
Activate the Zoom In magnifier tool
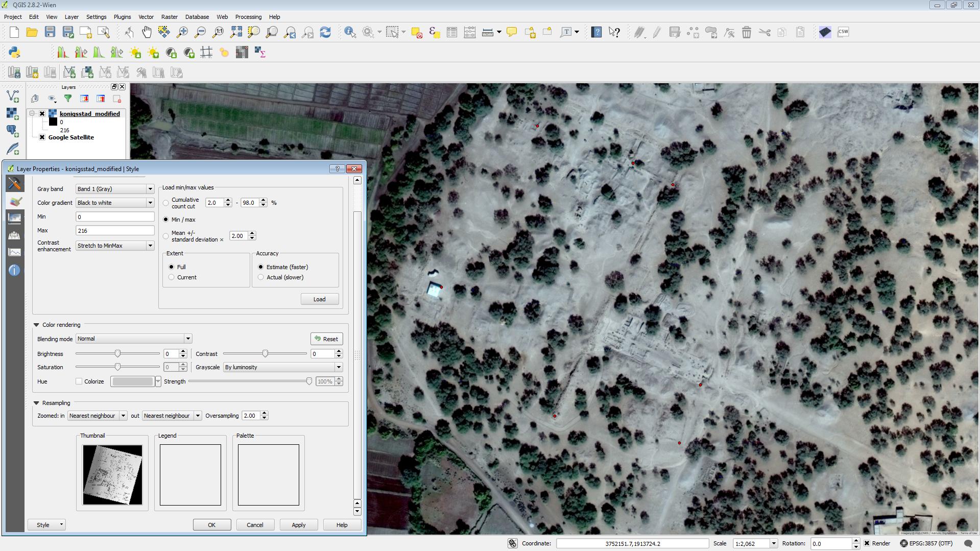point(182,32)
